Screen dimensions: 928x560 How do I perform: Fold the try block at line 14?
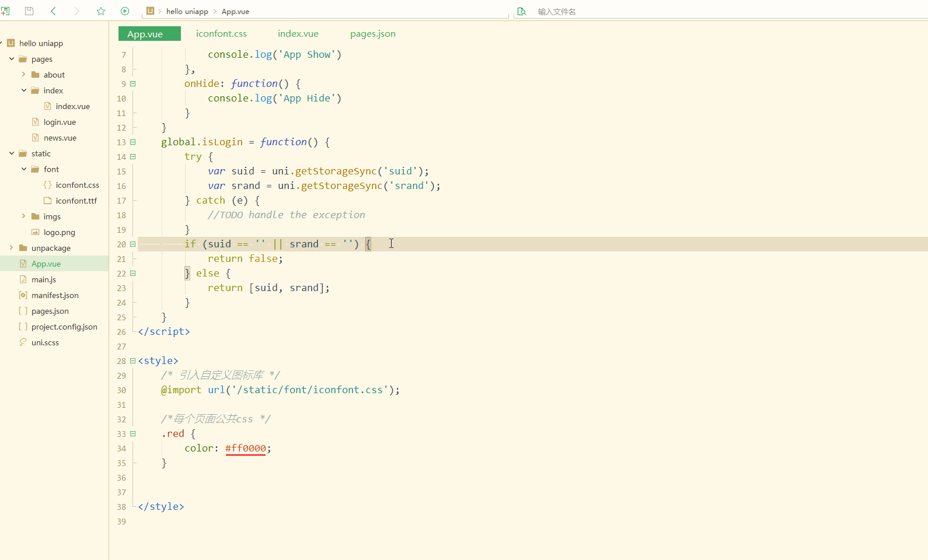coord(133,157)
